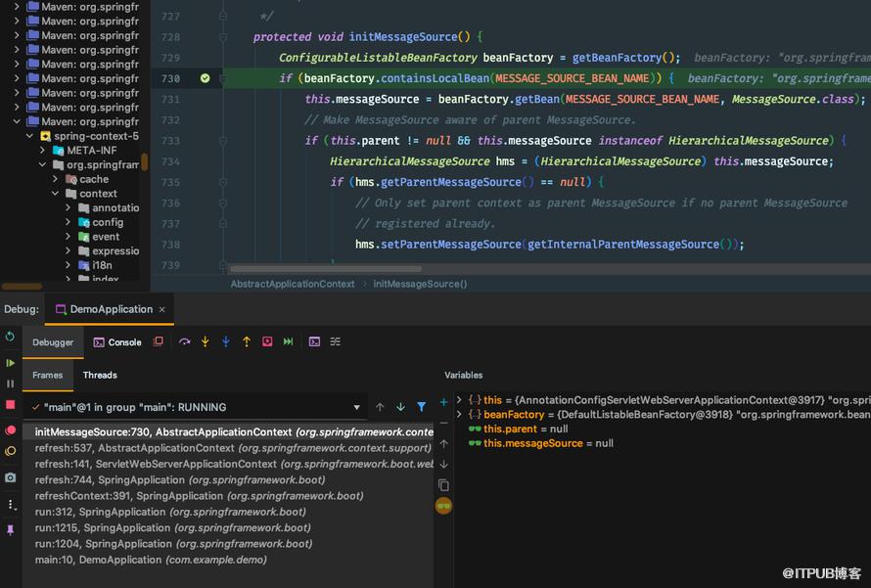Select the main:10 DemoApplication stack frame
This screenshot has width=871, height=588.
click(x=228, y=560)
